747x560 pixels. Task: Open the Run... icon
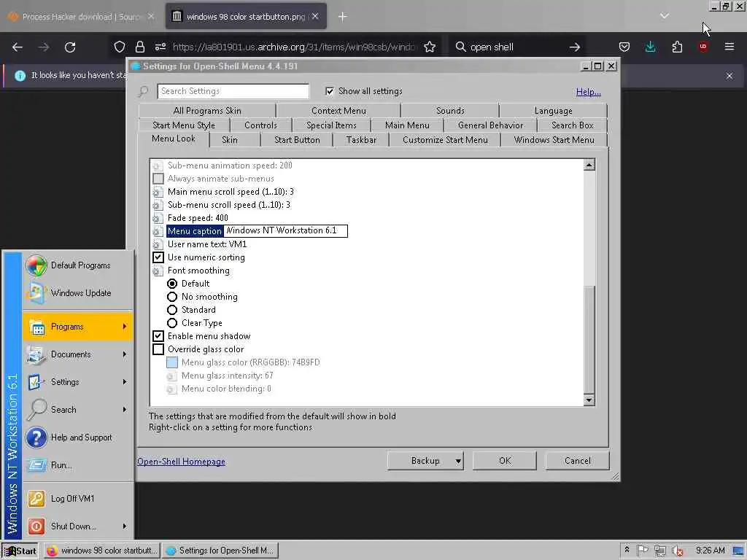pyautogui.click(x=36, y=464)
